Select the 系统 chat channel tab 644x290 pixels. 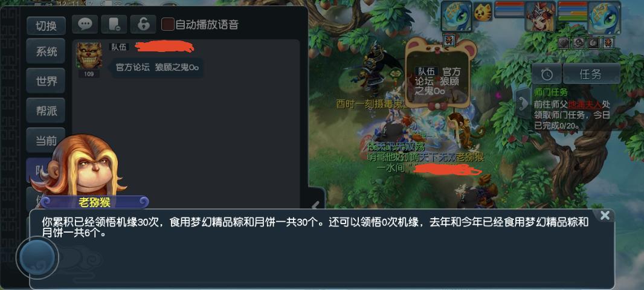pos(46,52)
